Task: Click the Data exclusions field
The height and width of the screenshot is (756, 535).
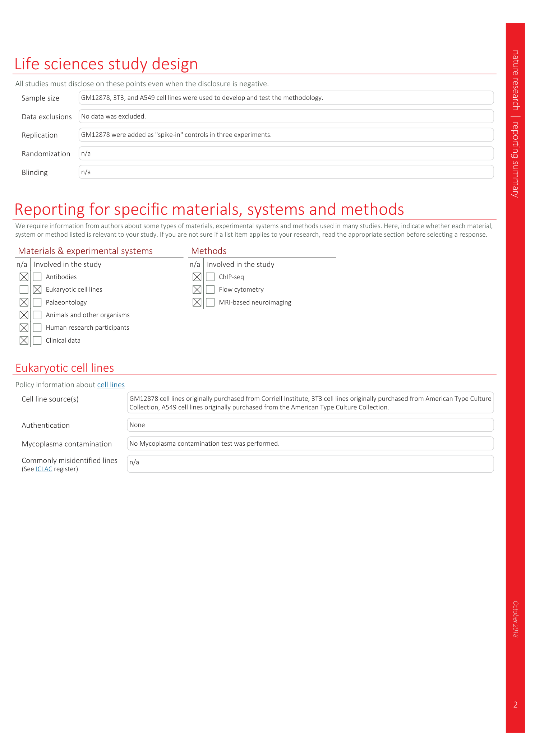Action: [x=286, y=116]
